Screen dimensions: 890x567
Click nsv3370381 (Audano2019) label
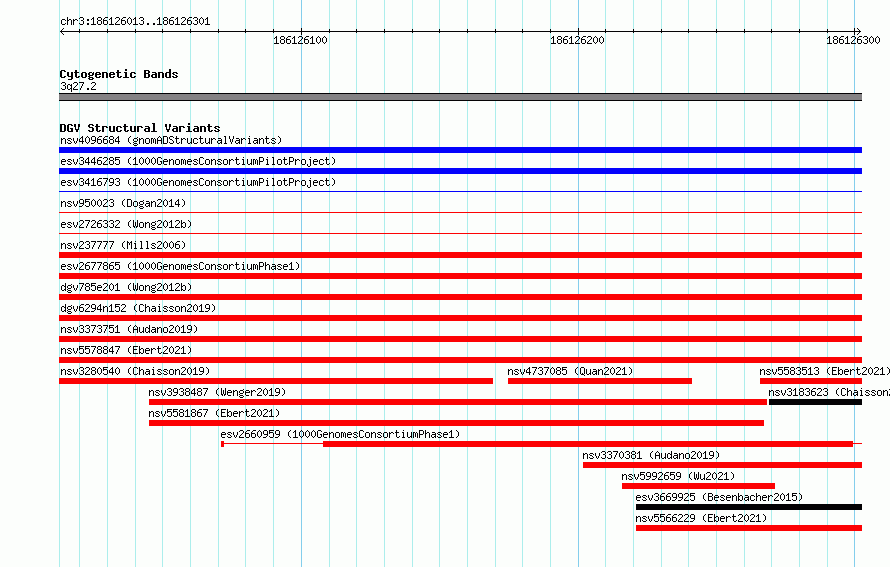tap(651, 455)
